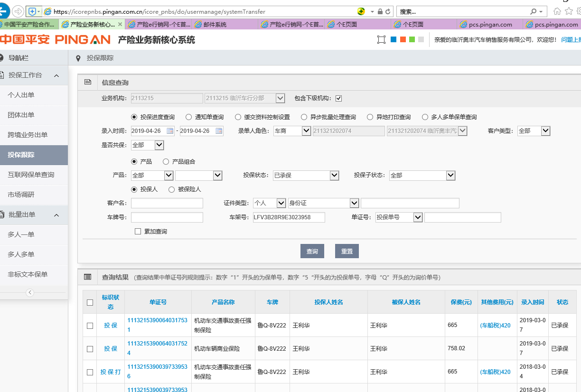Image resolution: width=581 pixels, height=392 pixels.
Task: Open end date calendar picker
Action: (219, 131)
